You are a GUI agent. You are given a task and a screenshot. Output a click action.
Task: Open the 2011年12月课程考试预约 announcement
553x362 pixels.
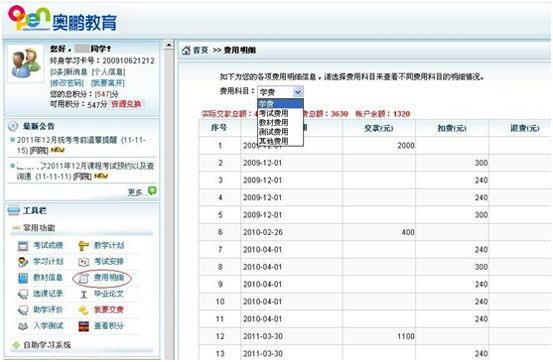[85, 171]
